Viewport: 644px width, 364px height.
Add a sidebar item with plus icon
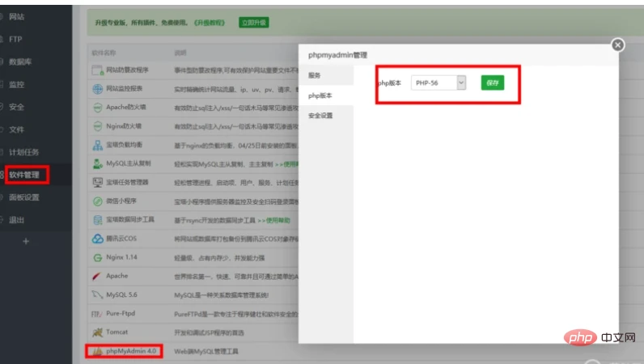26,241
